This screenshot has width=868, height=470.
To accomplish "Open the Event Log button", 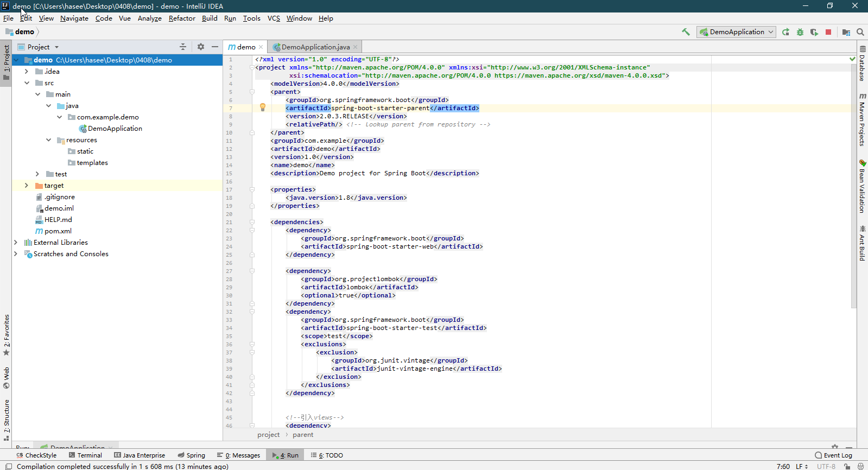I will [x=833, y=455].
